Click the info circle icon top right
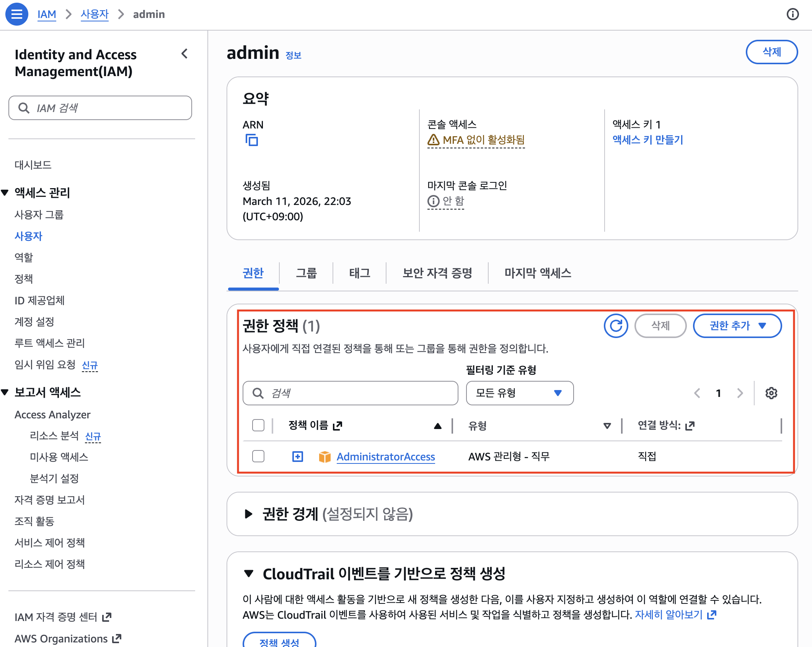This screenshot has height=647, width=812. [x=792, y=14]
